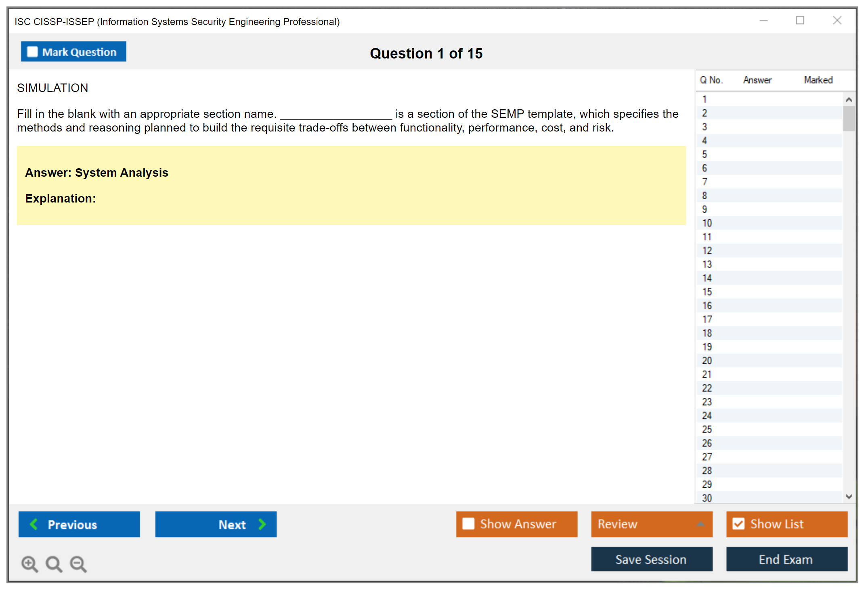Click the zoom out magnifier icon
This screenshot has width=868, height=593.
coord(78,564)
